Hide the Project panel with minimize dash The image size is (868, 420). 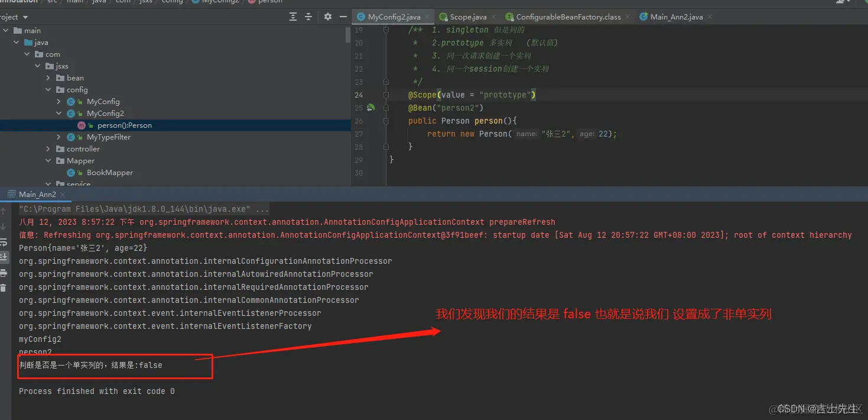tap(343, 17)
